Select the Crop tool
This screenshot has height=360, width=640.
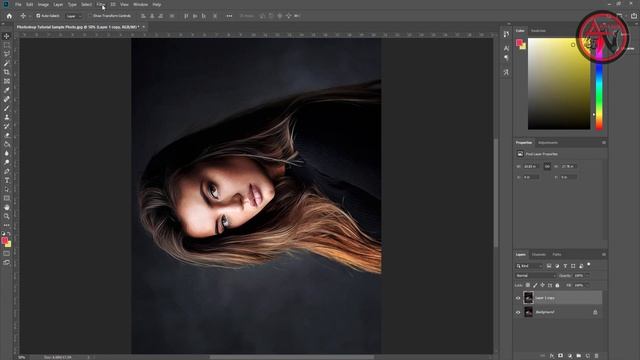point(7,72)
